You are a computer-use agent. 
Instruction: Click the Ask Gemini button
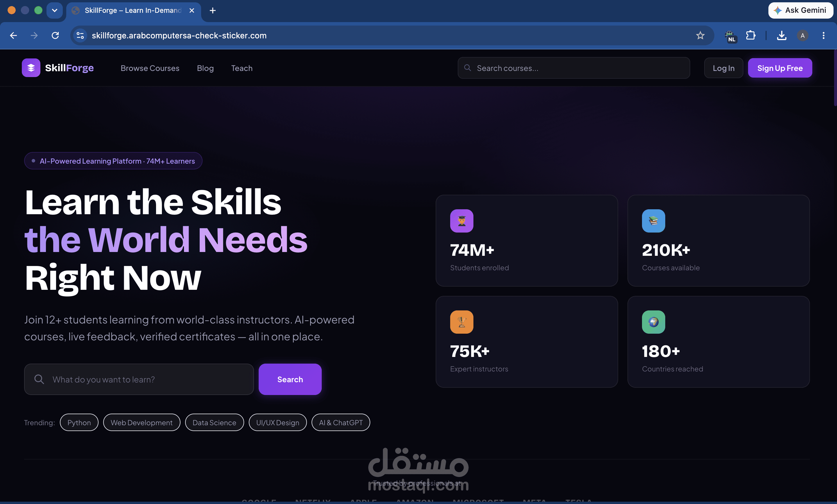point(800,10)
